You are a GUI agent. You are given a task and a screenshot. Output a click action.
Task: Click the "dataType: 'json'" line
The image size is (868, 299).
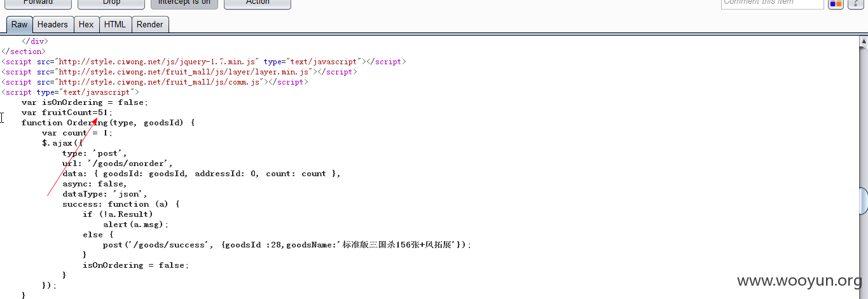(105, 194)
